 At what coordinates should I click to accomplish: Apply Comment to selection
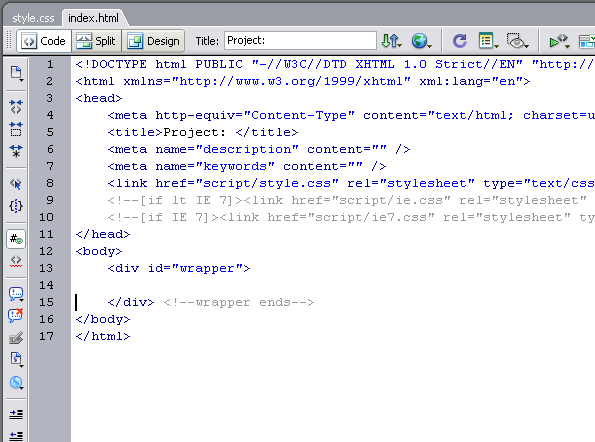(16, 294)
